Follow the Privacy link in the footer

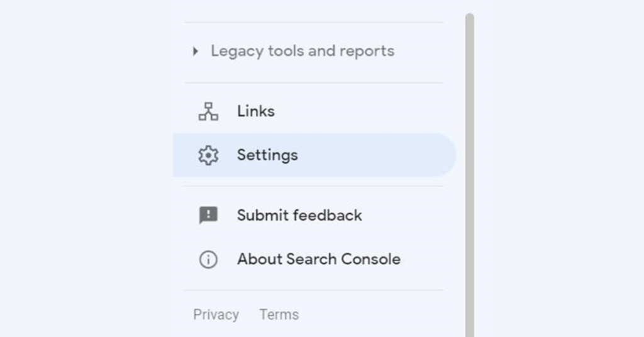pos(216,314)
